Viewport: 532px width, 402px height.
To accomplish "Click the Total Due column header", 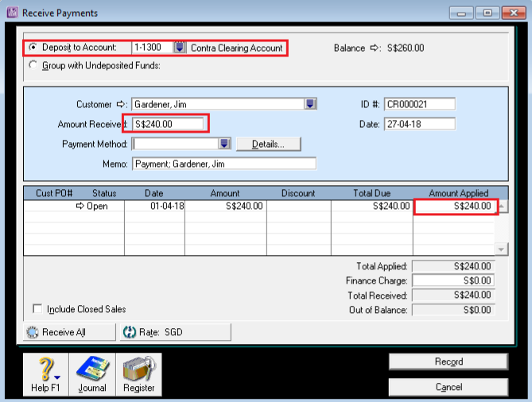I will coord(372,193).
